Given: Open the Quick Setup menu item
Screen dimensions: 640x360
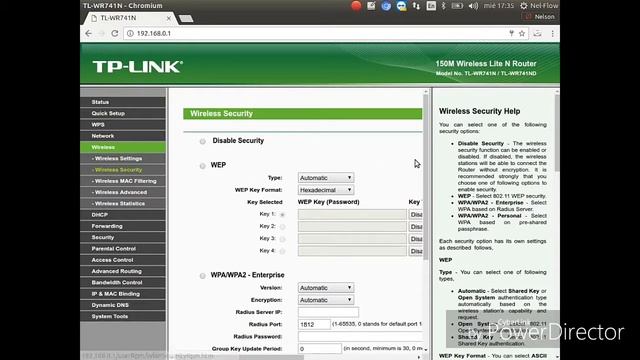Looking at the screenshot, I should click(x=123, y=113).
